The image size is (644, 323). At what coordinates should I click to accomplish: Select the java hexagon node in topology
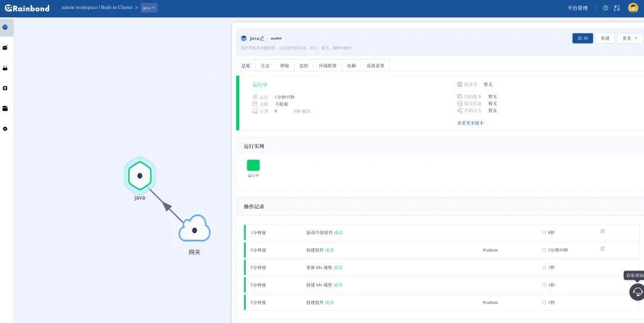coord(140,176)
